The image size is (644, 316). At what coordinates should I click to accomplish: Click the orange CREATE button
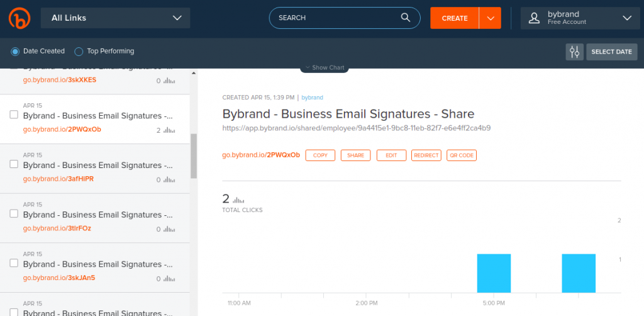(455, 18)
